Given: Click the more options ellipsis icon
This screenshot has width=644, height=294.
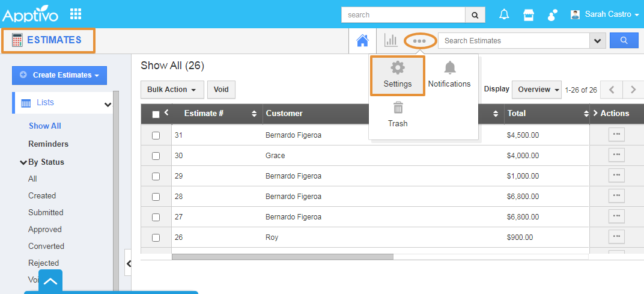Looking at the screenshot, I should 419,41.
